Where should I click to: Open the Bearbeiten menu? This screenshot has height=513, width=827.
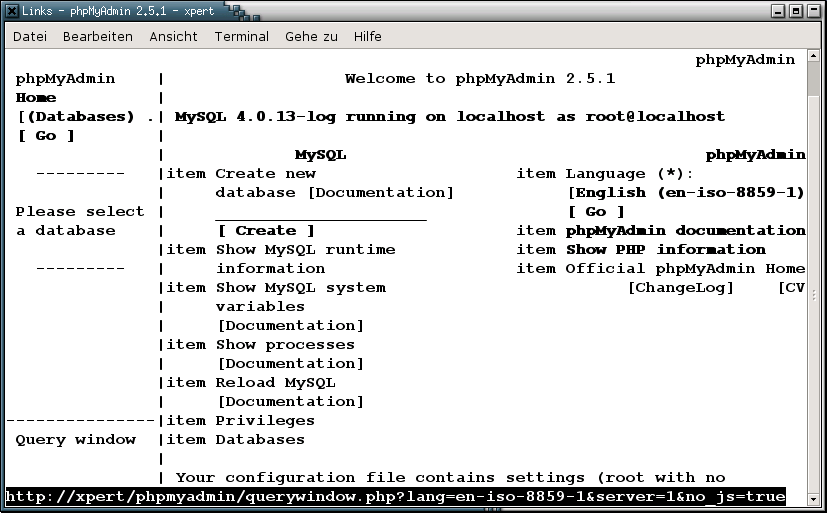98,37
